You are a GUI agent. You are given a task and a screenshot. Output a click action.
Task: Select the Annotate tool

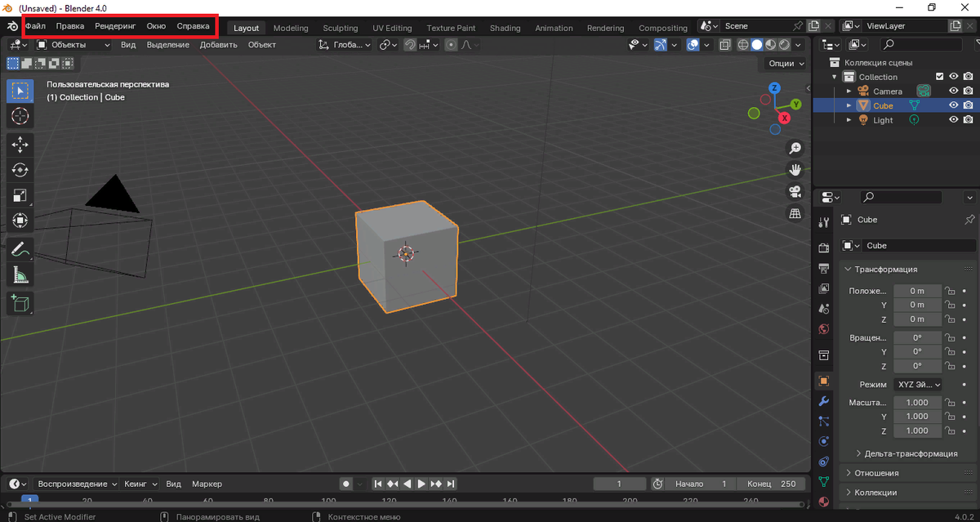coord(20,249)
